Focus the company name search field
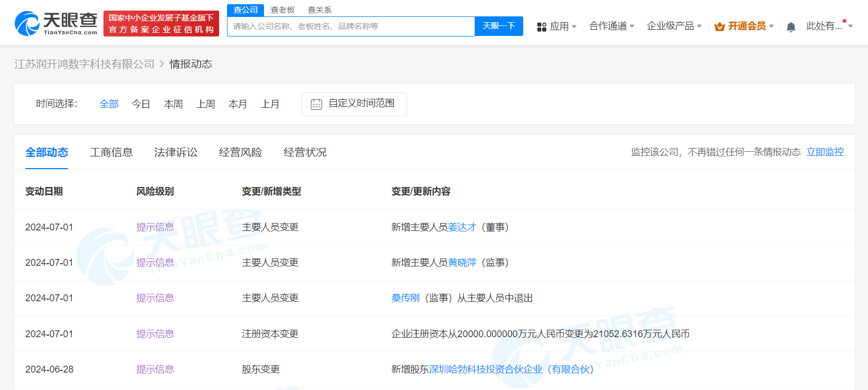Screen dimensions: 868x390 [351, 26]
